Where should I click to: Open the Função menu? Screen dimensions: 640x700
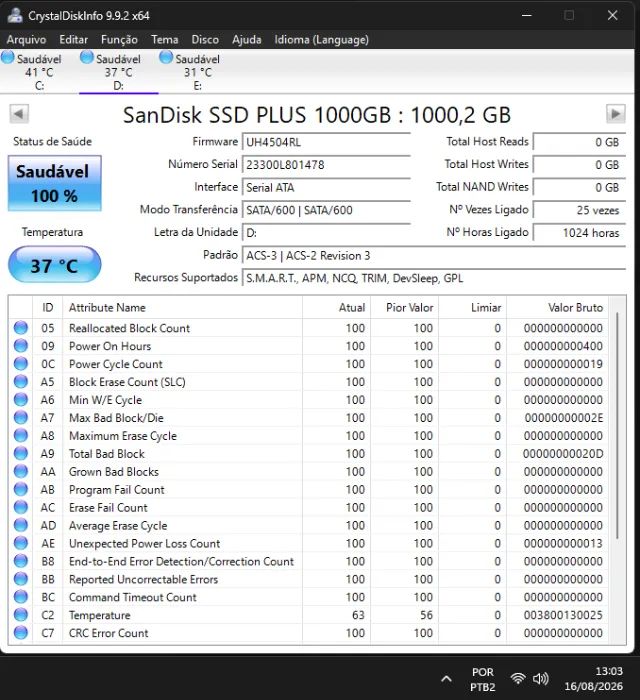pos(119,40)
